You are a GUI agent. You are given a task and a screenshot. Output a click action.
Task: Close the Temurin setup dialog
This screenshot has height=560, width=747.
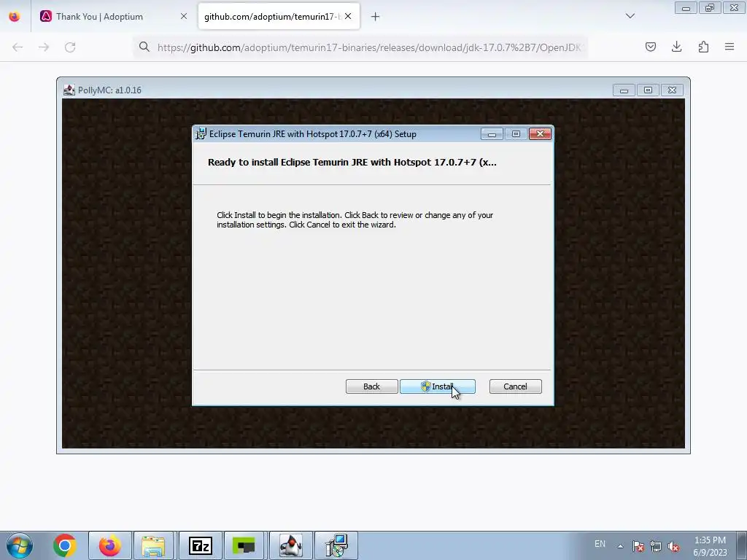[540, 134]
